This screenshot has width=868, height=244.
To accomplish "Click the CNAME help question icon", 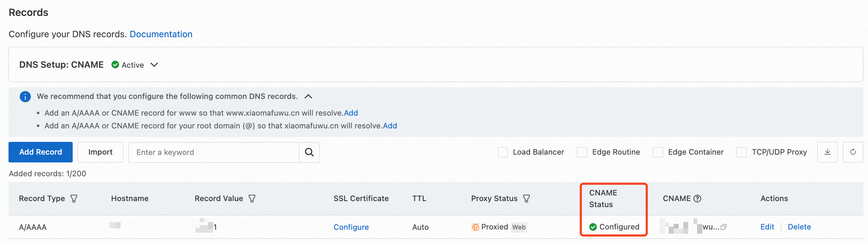I will coord(697,199).
